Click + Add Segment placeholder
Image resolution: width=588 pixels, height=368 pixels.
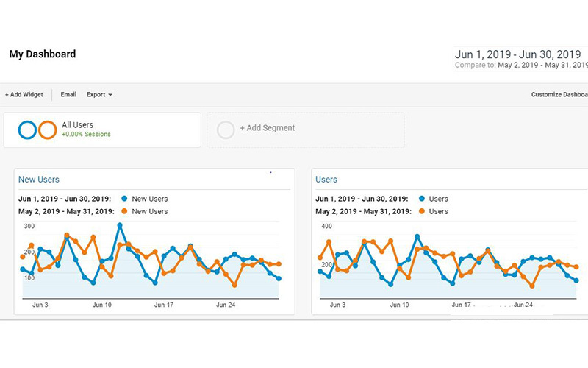coord(306,130)
